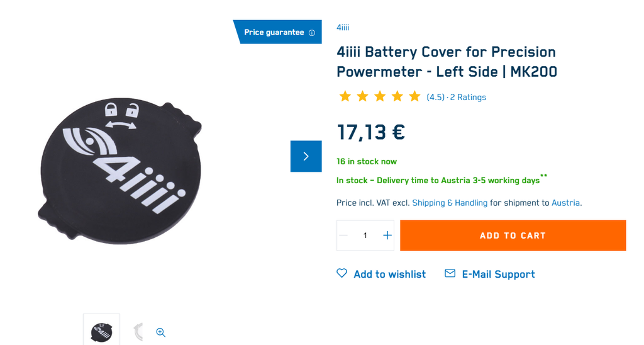
Task: Click the Price guarantee badge
Action: pos(274,33)
